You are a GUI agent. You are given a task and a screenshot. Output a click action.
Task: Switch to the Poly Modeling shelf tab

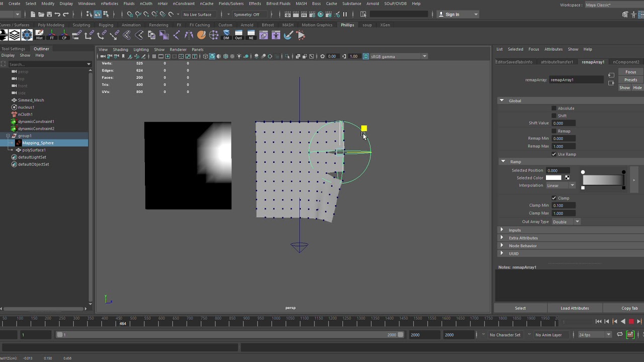point(51,25)
